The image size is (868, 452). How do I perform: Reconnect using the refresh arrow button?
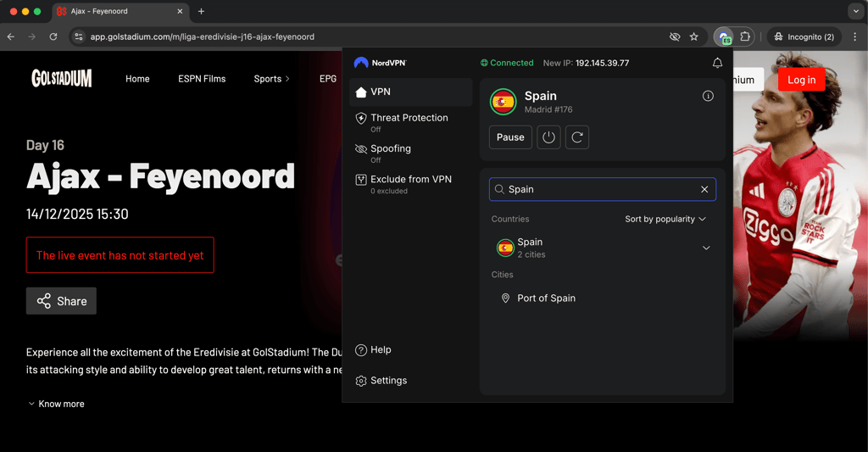point(576,137)
